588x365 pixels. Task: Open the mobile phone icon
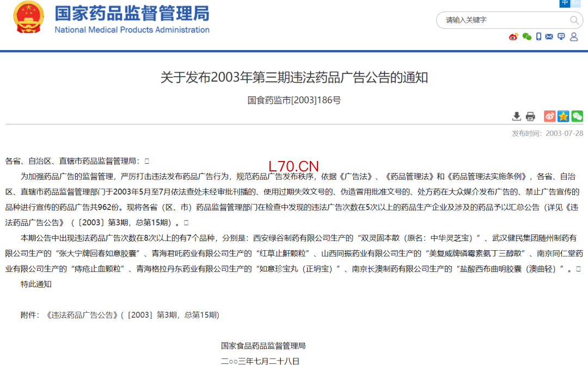538,37
